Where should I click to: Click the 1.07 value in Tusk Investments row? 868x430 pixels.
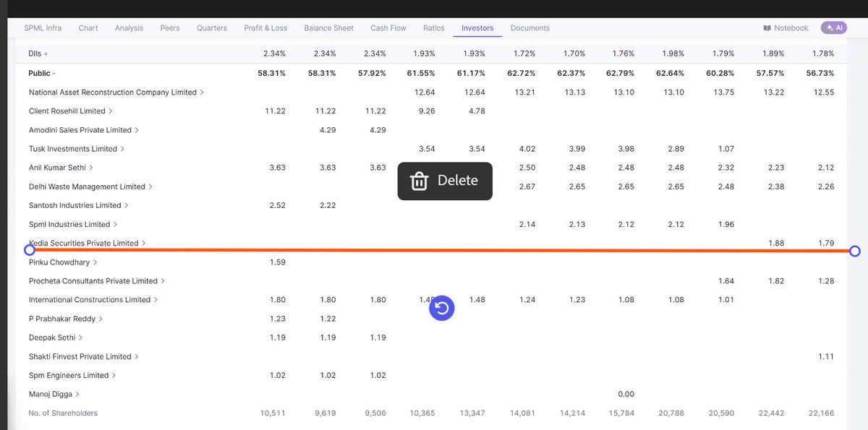click(726, 149)
